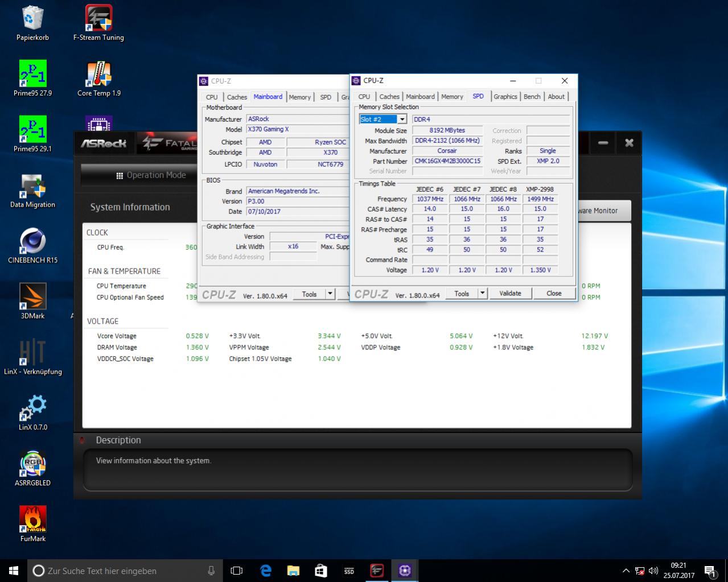Select SPD tab in back CPU-Z window

coord(326,97)
